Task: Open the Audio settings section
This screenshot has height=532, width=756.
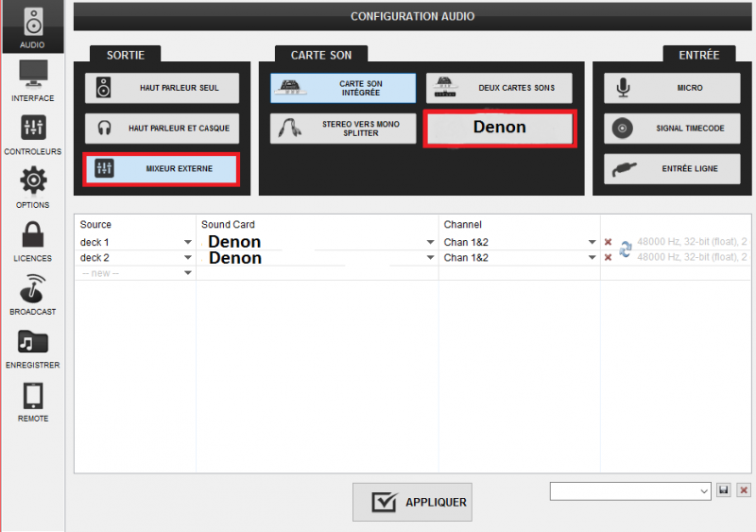Action: tap(33, 27)
